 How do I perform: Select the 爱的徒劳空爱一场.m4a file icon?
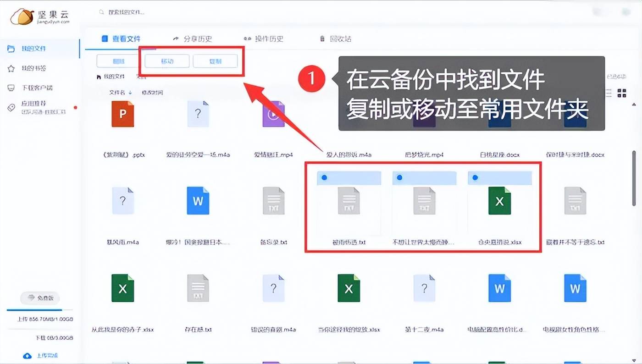coord(198,114)
